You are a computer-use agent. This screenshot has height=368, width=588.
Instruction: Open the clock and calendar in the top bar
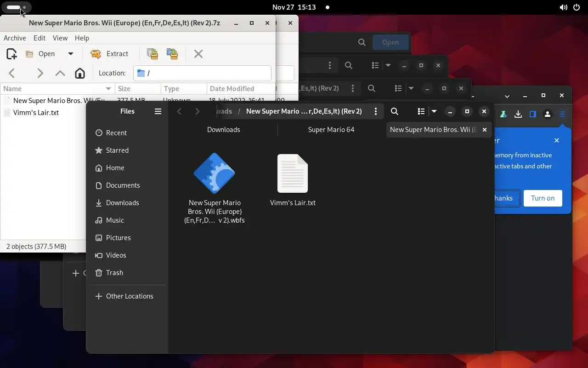[294, 7]
